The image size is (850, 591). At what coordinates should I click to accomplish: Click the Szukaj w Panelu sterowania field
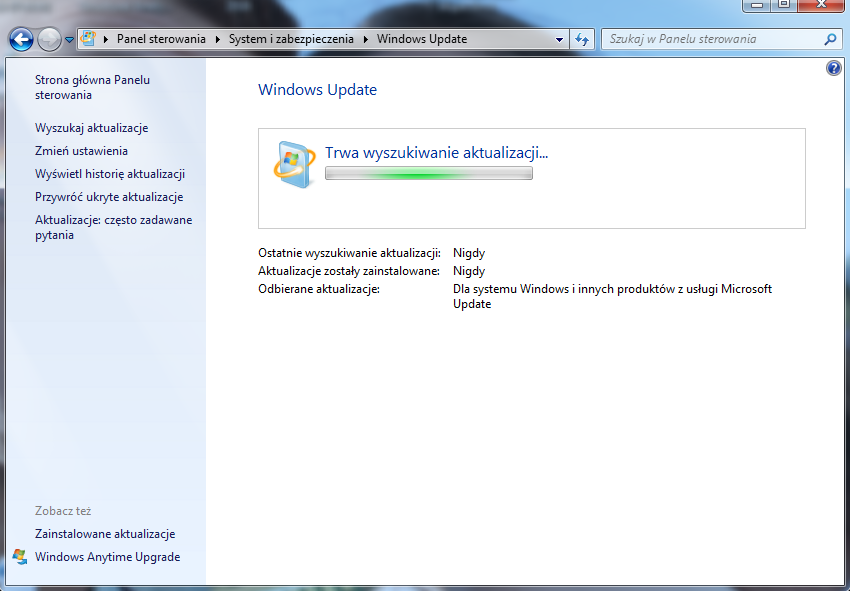(x=713, y=39)
